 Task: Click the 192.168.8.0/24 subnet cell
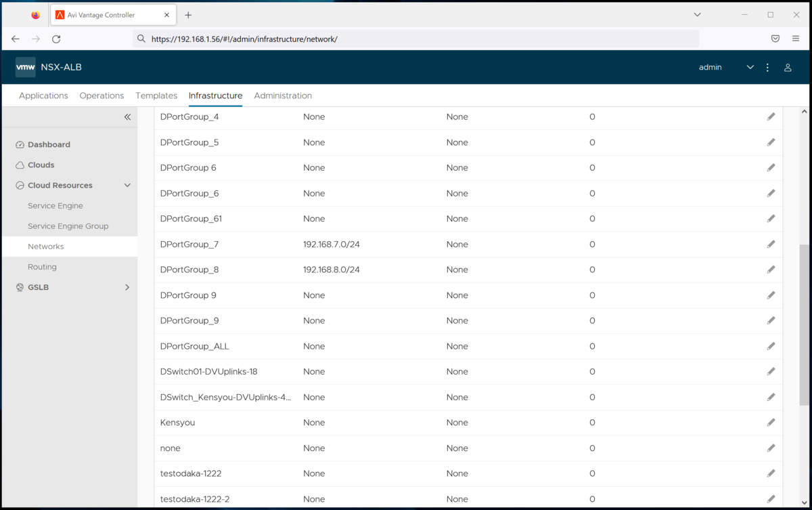pyautogui.click(x=332, y=270)
